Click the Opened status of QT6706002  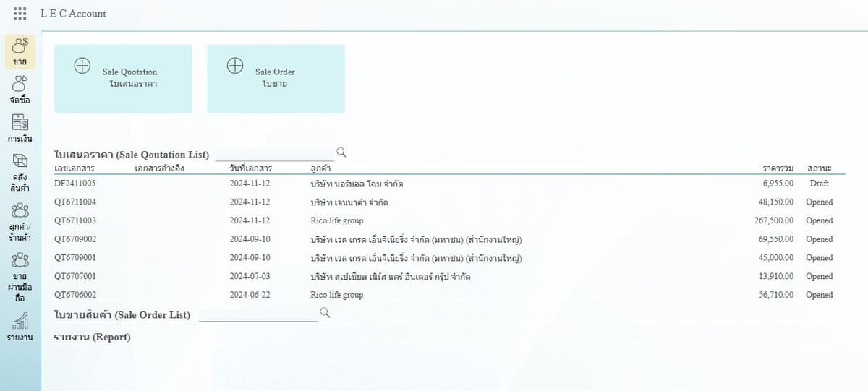point(820,295)
